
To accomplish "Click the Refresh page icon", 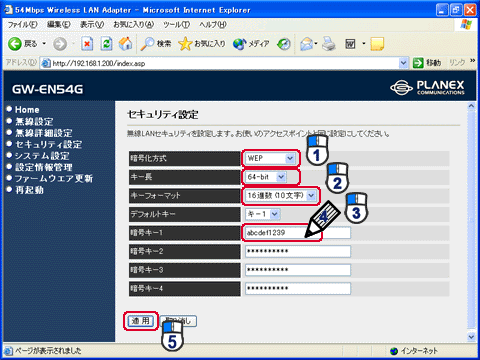I will click(106, 44).
